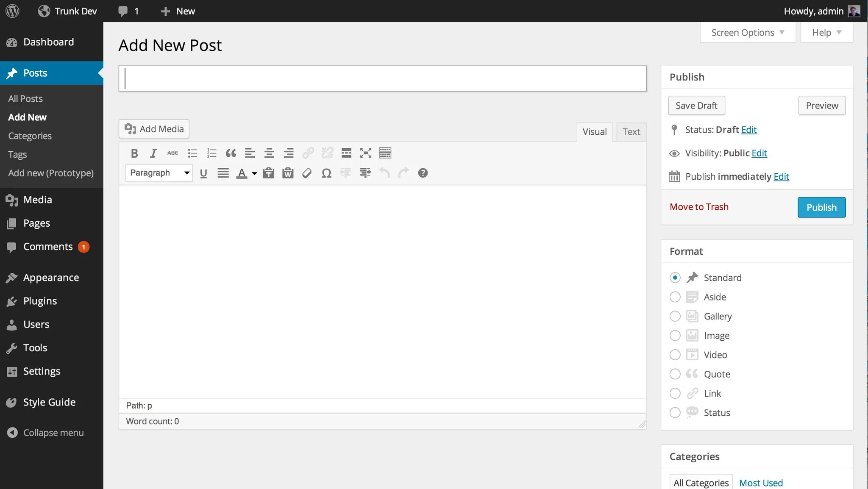
Task: Focus the post title input field
Action: [382, 78]
